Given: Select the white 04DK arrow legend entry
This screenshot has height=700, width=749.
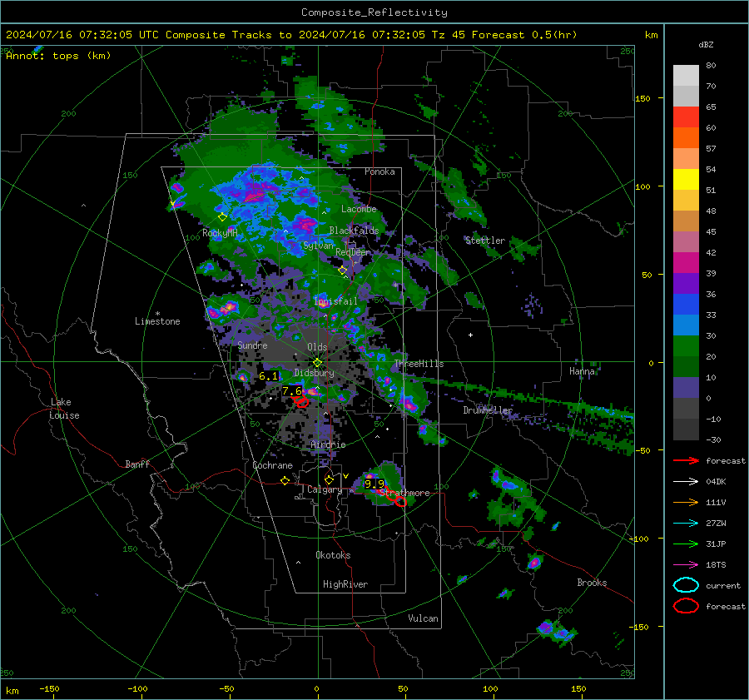Looking at the screenshot, I should pyautogui.click(x=686, y=482).
